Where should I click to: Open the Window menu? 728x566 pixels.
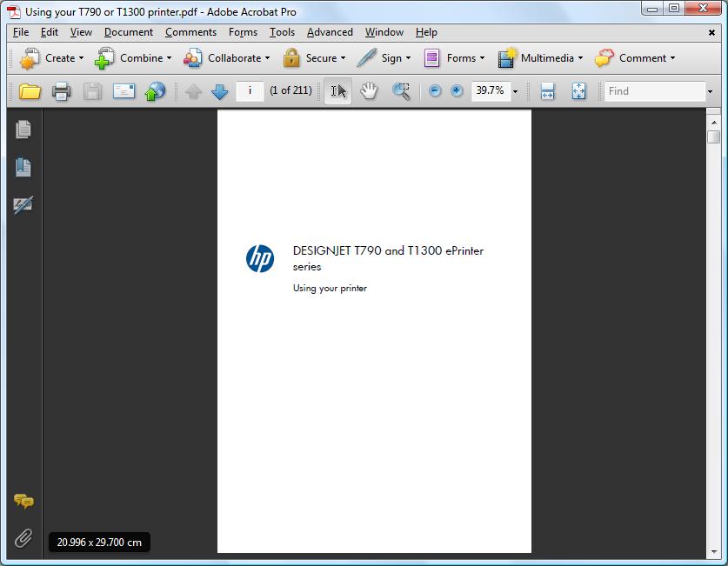click(x=384, y=32)
